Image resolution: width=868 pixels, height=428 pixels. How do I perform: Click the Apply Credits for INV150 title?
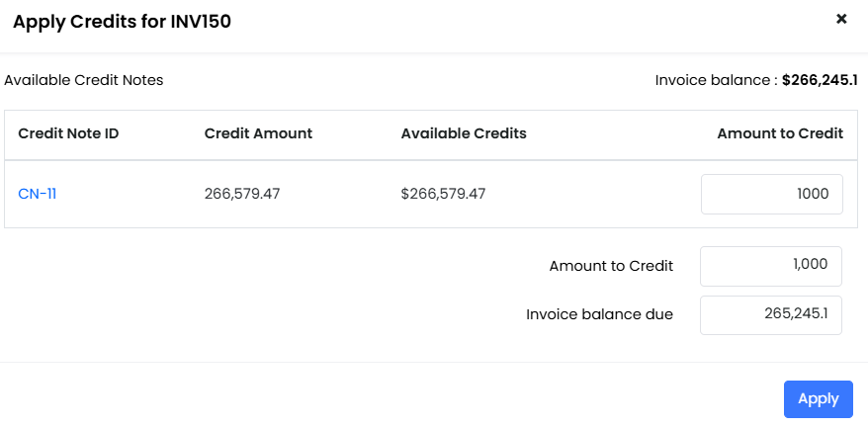[122, 21]
